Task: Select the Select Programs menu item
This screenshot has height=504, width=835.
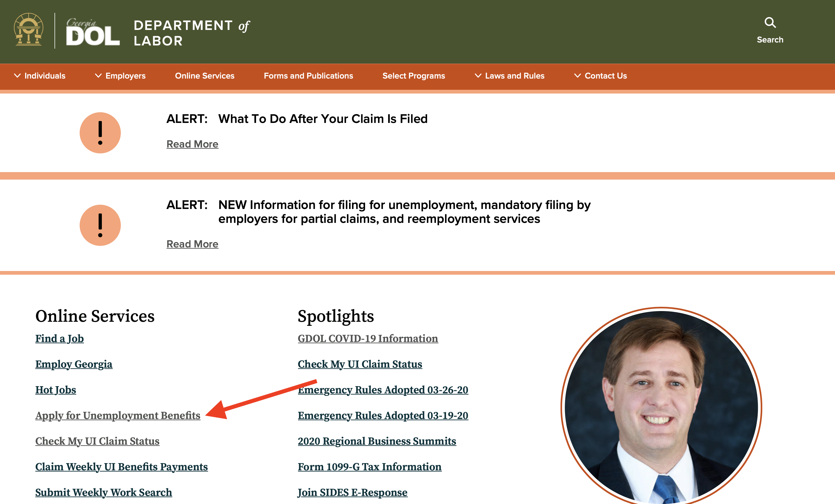Action: (413, 76)
